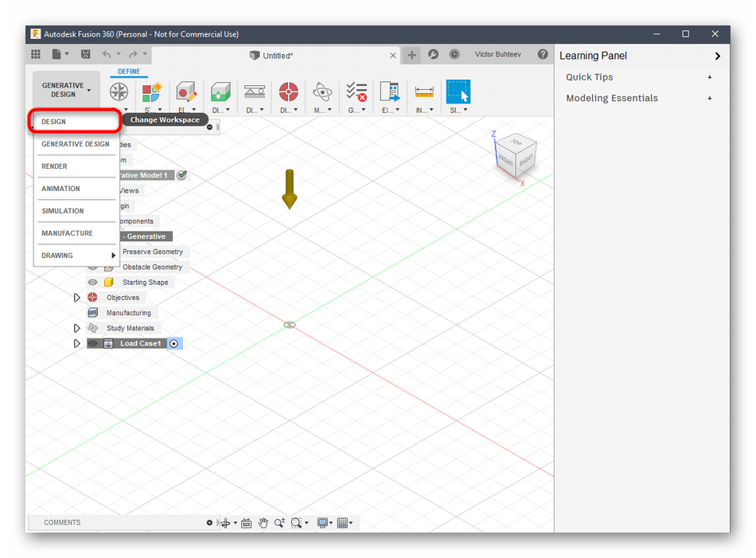Expand the Study Materials node

pos(77,328)
